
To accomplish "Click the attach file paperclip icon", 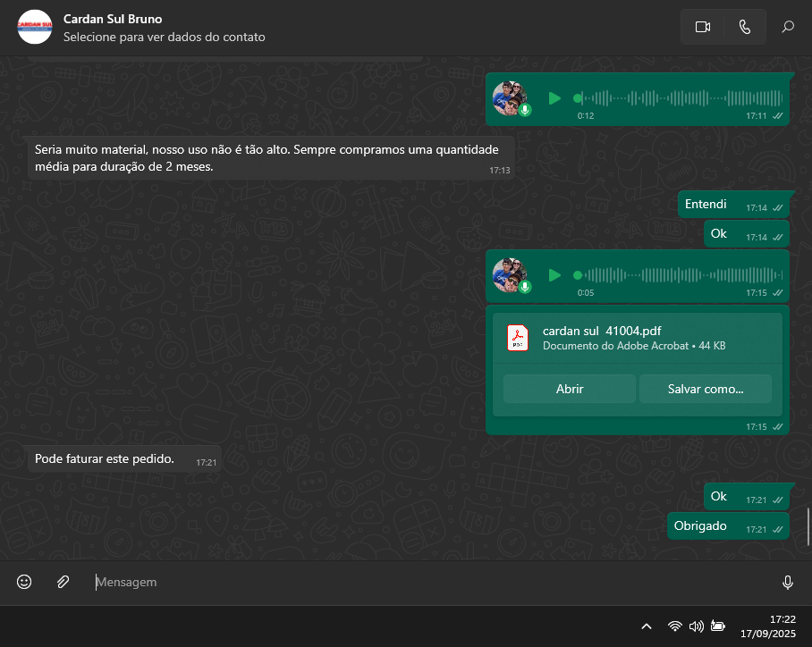I will coord(63,582).
